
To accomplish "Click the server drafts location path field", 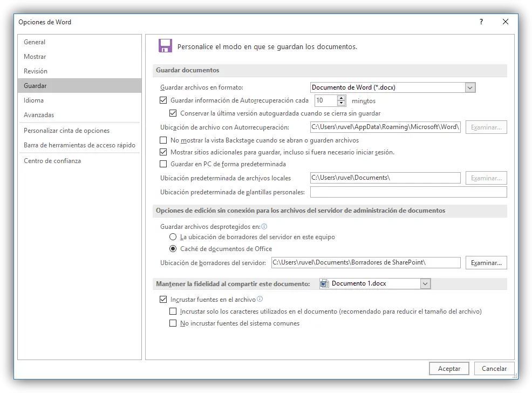I will pyautogui.click(x=366, y=263).
